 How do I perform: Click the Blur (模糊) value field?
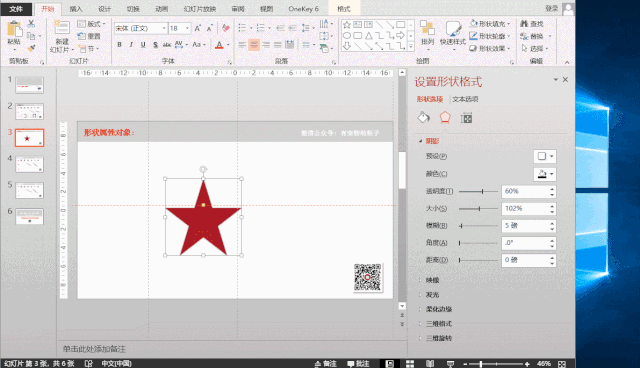(525, 226)
